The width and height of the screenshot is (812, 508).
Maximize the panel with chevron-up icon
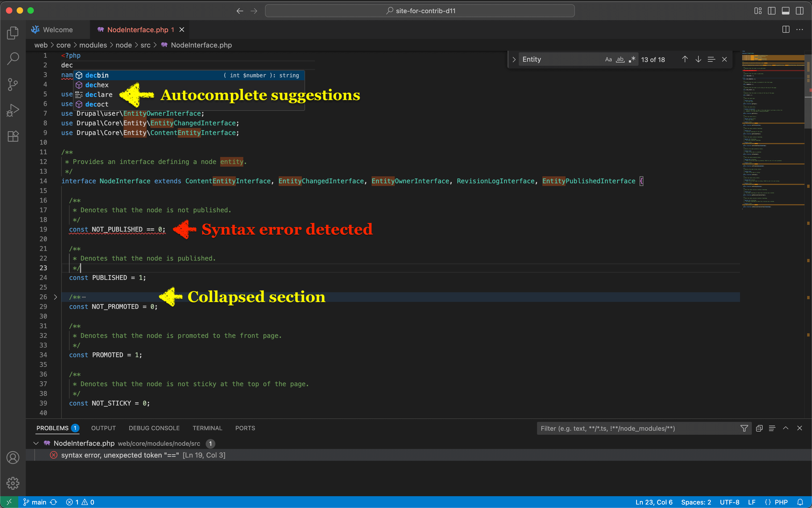[x=786, y=428]
